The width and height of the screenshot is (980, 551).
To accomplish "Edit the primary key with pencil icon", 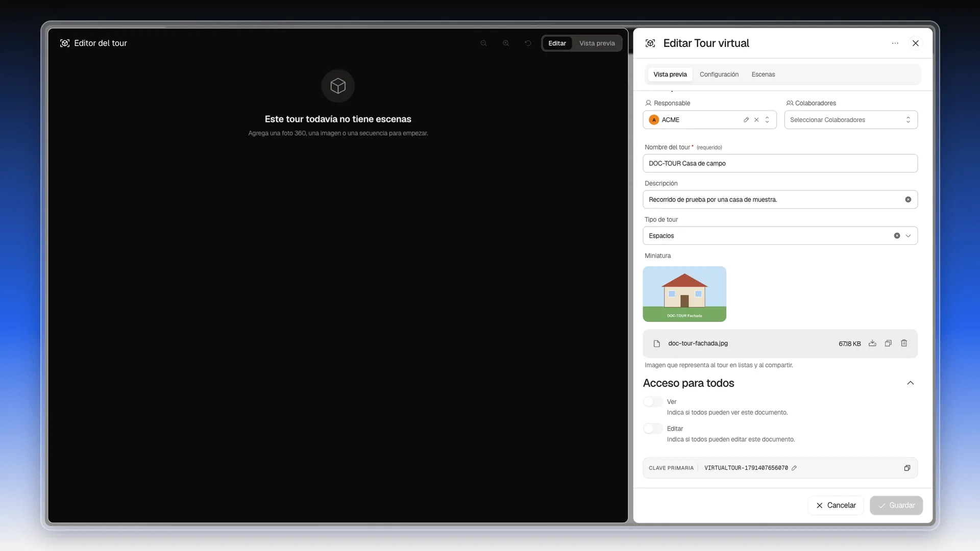I will pyautogui.click(x=794, y=468).
